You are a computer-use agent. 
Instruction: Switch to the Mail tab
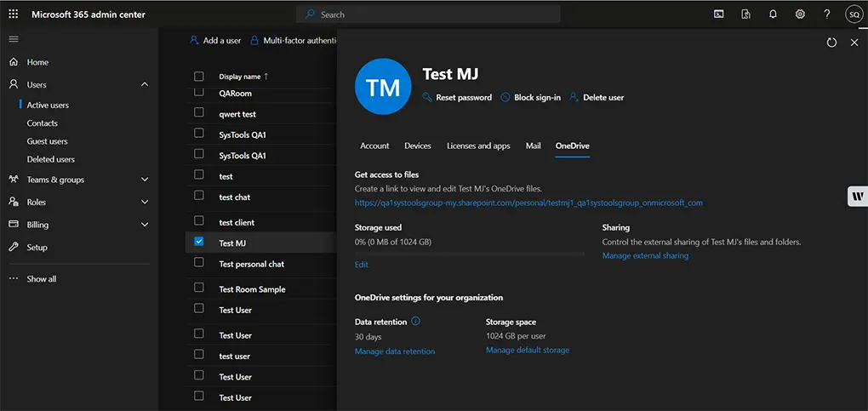(533, 146)
